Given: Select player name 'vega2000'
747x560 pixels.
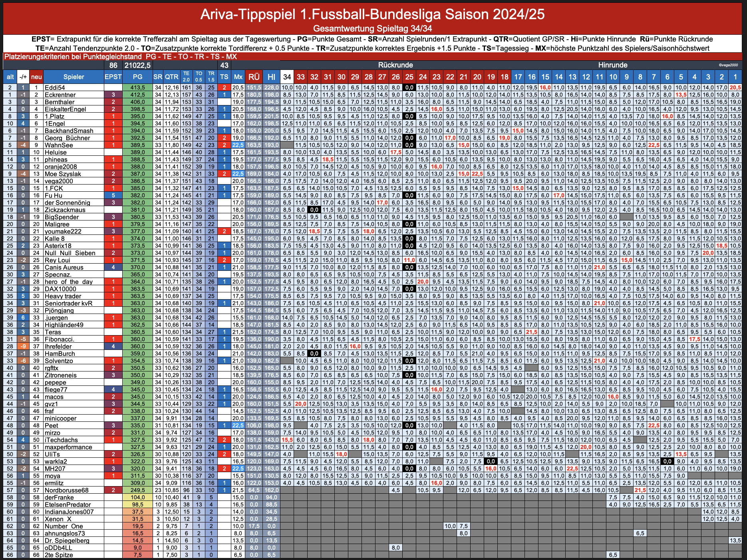Looking at the screenshot, I should [x=59, y=181].
